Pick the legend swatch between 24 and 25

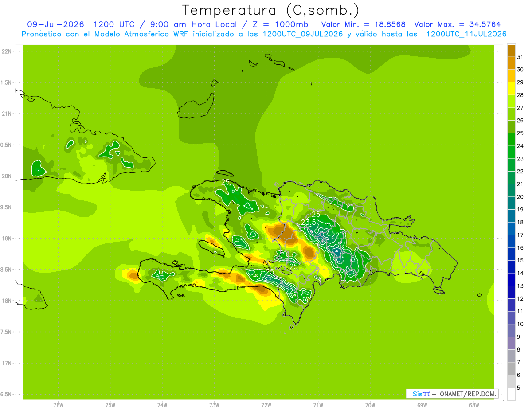[x=511, y=139]
